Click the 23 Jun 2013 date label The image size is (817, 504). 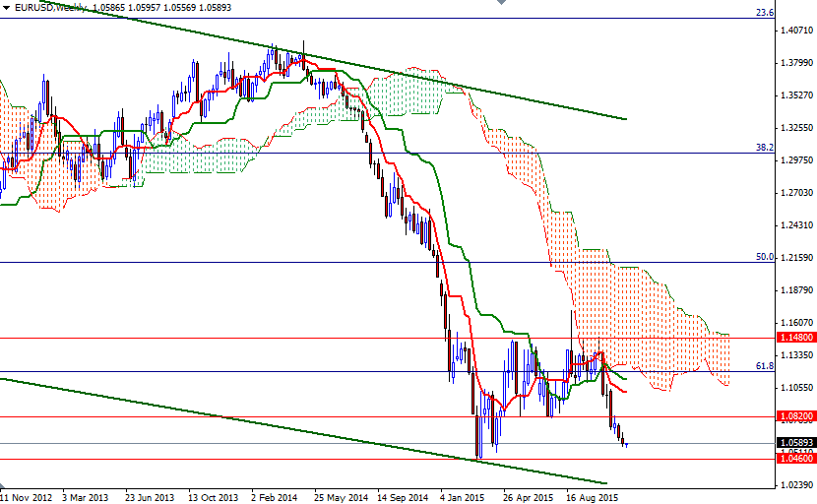(x=150, y=497)
